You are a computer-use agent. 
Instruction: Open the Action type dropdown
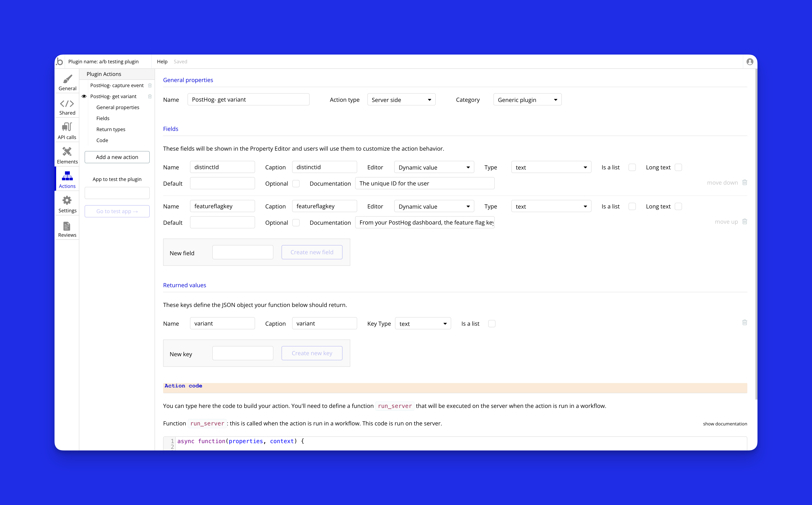[x=401, y=100]
